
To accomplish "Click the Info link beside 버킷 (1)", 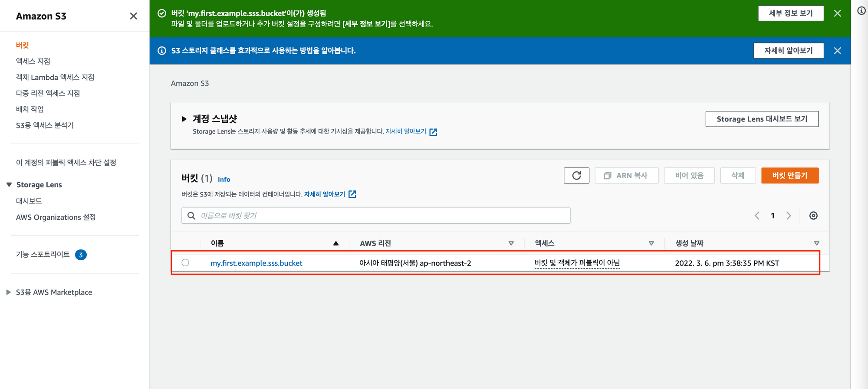I will (x=224, y=180).
